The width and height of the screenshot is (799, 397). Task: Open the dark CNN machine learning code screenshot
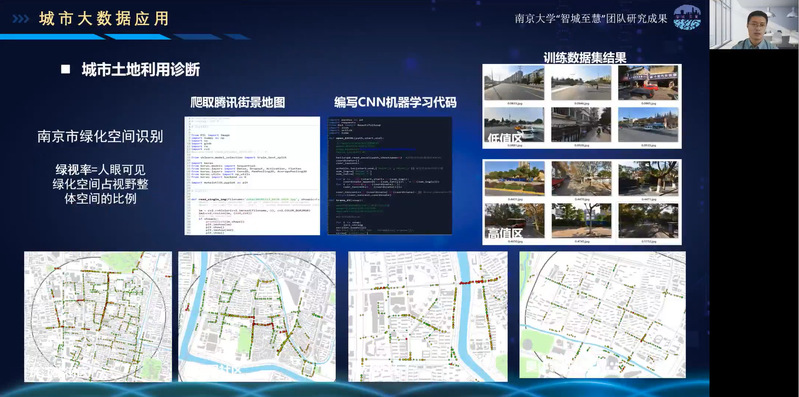[390, 176]
